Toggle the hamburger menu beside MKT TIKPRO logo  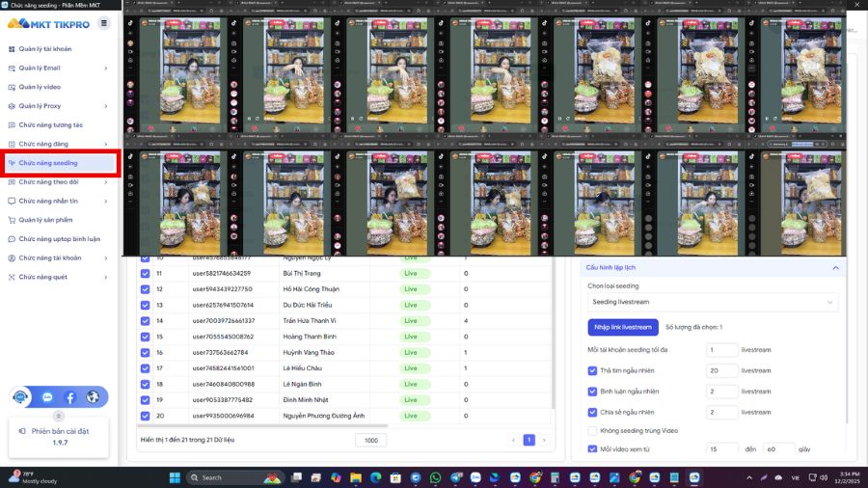tap(103, 23)
